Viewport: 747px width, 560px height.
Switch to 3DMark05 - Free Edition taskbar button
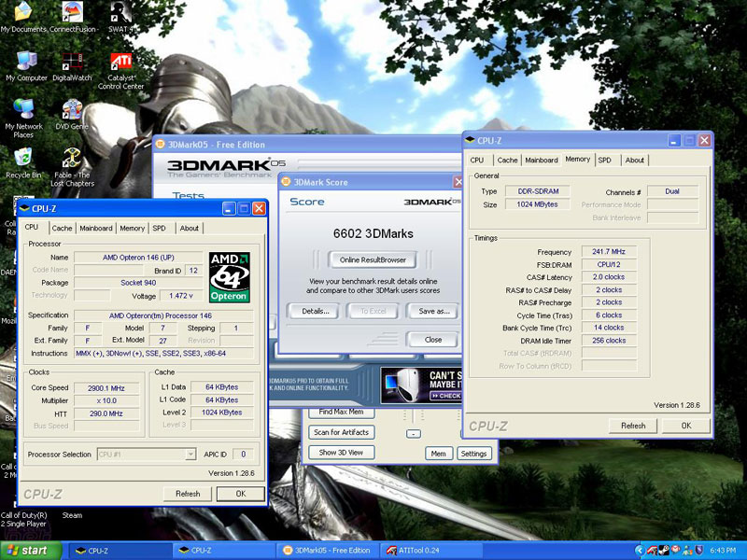pos(328,551)
